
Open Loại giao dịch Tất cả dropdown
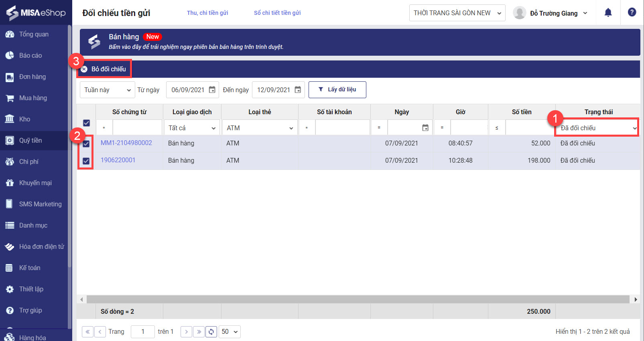tap(192, 128)
